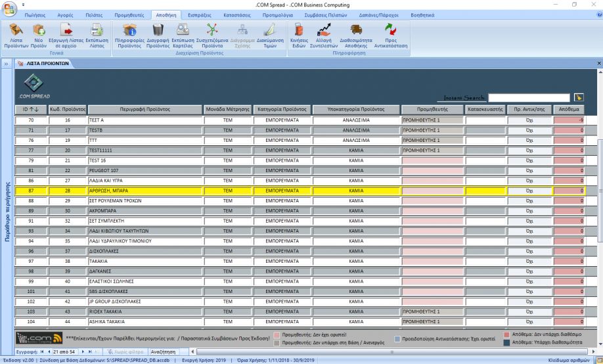Click the vertical scrollbar thumb on right

pos(600,191)
